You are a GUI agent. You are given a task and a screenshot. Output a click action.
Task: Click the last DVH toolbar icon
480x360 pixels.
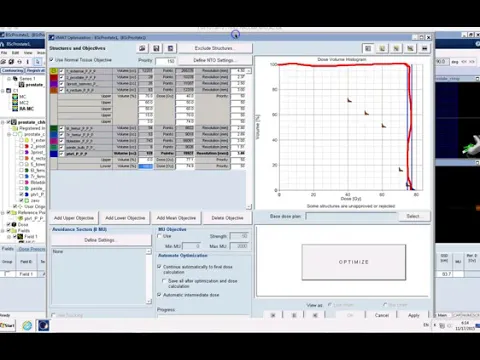click(424, 48)
